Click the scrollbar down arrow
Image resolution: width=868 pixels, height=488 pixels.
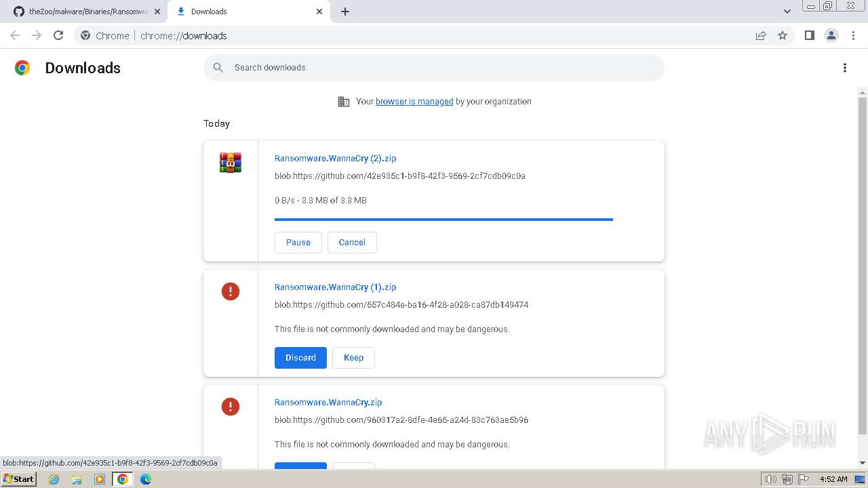coord(863,463)
